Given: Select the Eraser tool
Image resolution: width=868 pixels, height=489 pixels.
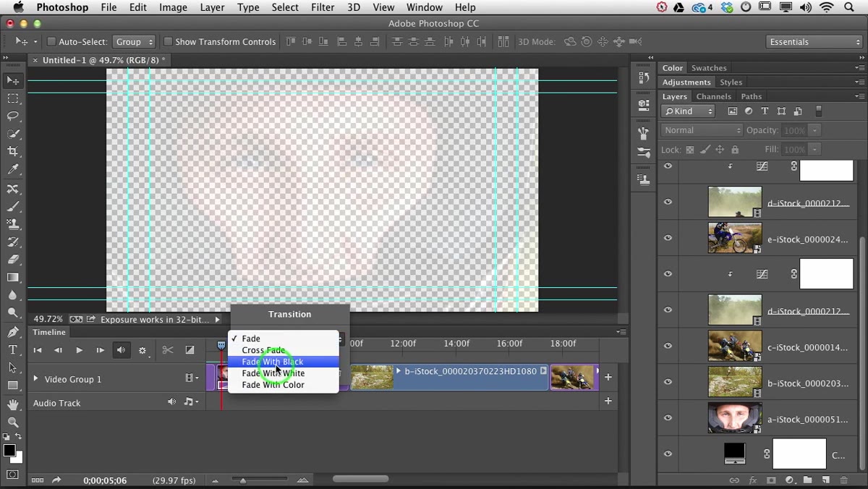Looking at the screenshot, I should tap(13, 259).
